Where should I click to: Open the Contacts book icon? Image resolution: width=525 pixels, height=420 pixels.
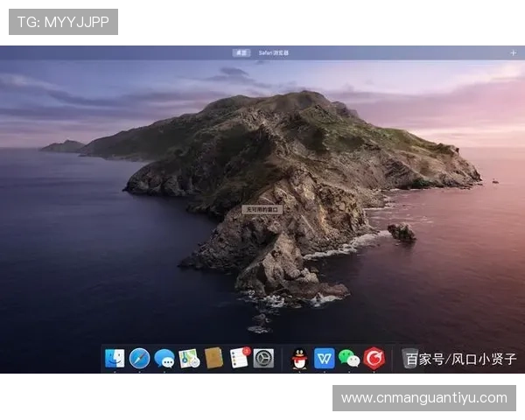[213, 358]
